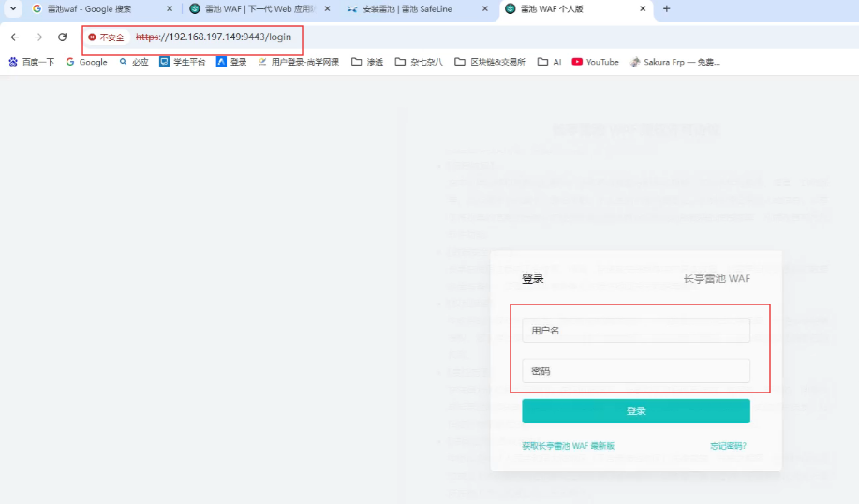This screenshot has height=504, width=859.
Task: Open the 登录 bookmark in bookmarks bar
Action: coord(231,62)
